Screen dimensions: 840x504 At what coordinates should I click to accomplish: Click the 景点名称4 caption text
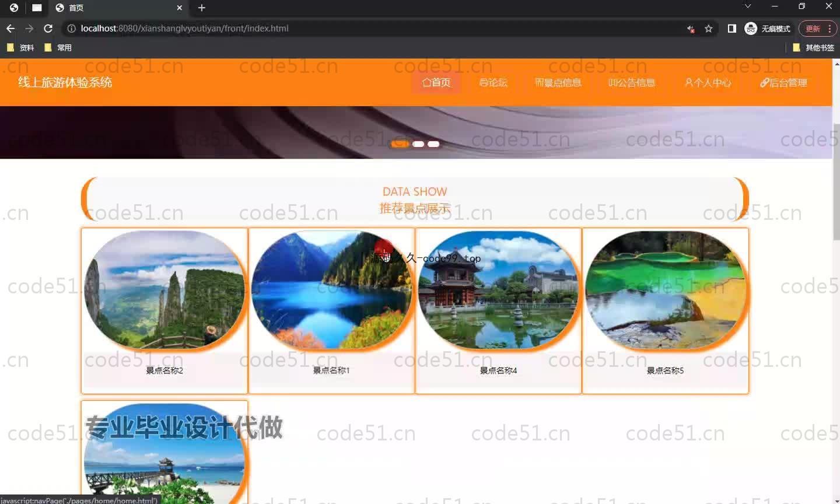click(498, 370)
